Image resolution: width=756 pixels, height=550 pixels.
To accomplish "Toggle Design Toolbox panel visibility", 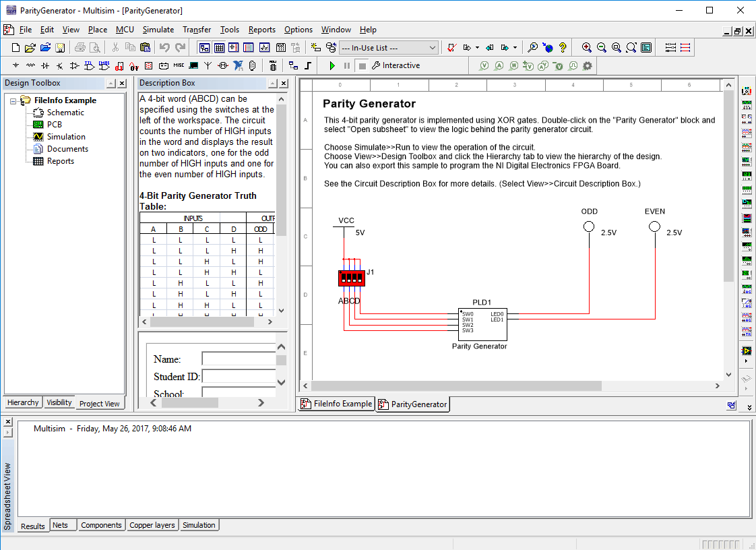I will [204, 47].
